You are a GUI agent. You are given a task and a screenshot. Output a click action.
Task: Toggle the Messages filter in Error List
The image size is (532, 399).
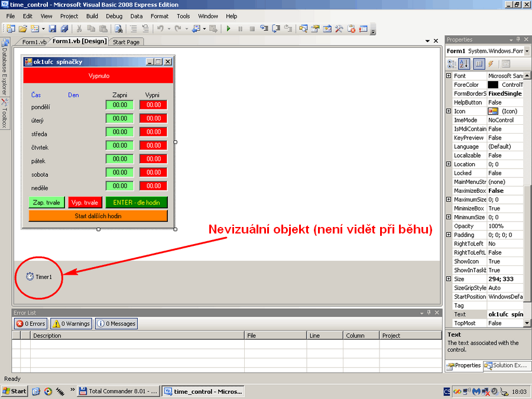pos(116,323)
